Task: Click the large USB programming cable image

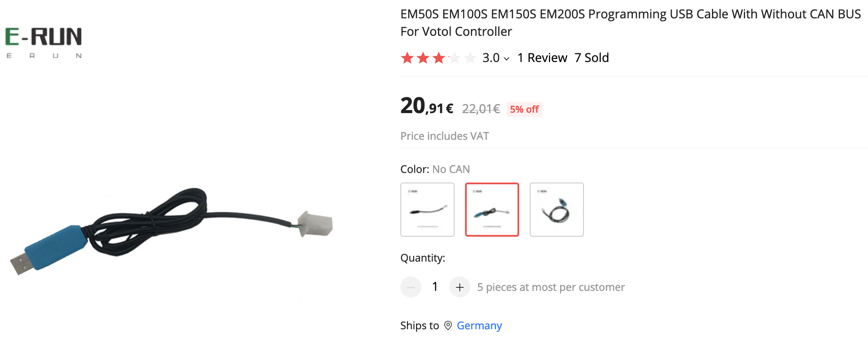Action: (x=171, y=231)
